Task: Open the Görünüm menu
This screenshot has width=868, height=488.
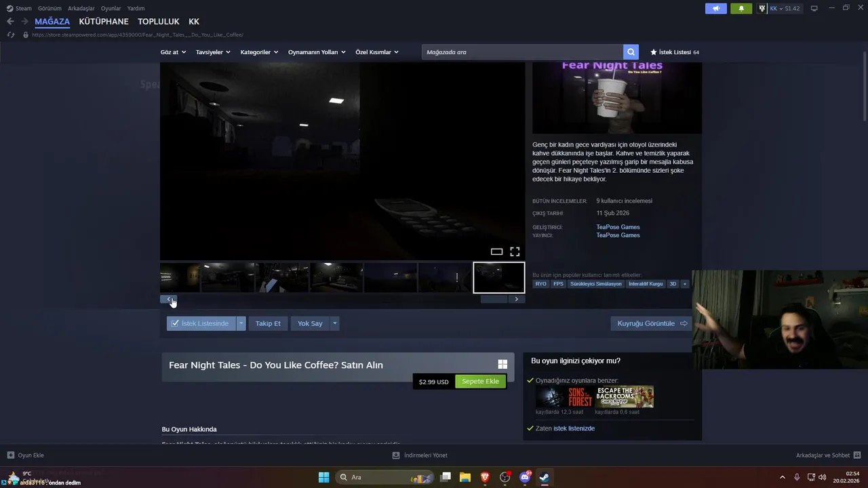Action: point(50,8)
